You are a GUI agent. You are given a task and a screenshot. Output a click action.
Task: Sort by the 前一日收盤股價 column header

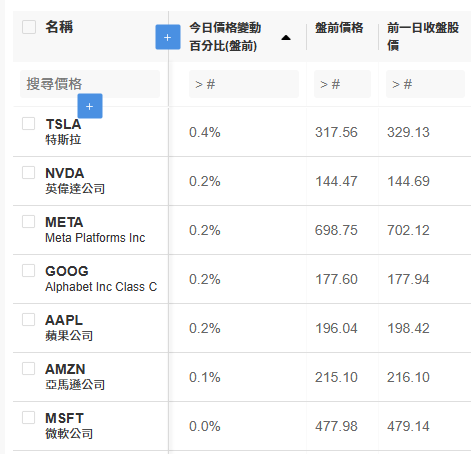(423, 37)
